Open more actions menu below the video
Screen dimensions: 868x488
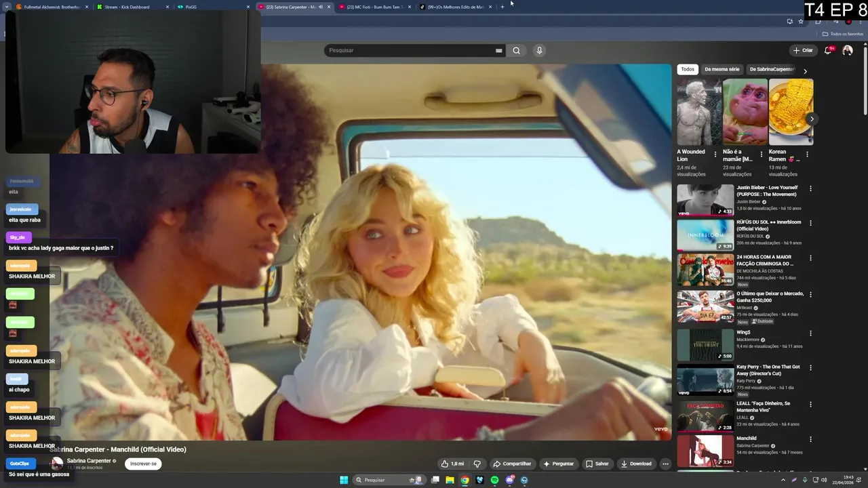(665, 464)
